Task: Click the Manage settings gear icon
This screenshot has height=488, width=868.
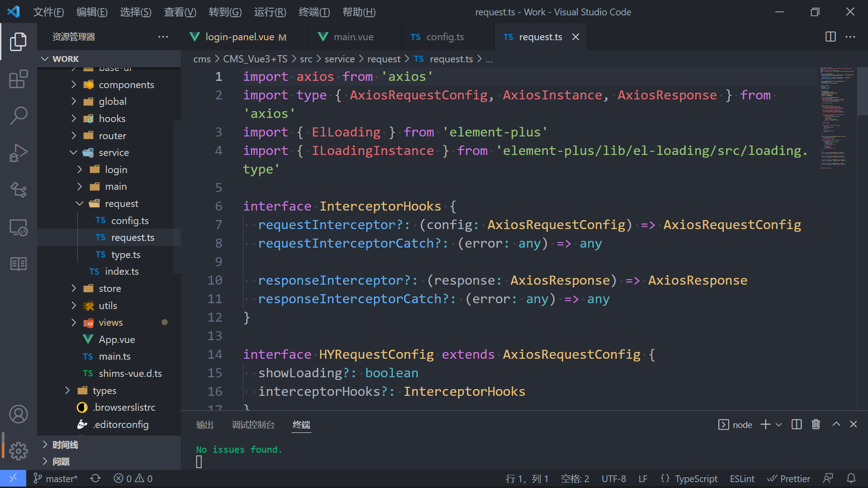Action: 18,450
